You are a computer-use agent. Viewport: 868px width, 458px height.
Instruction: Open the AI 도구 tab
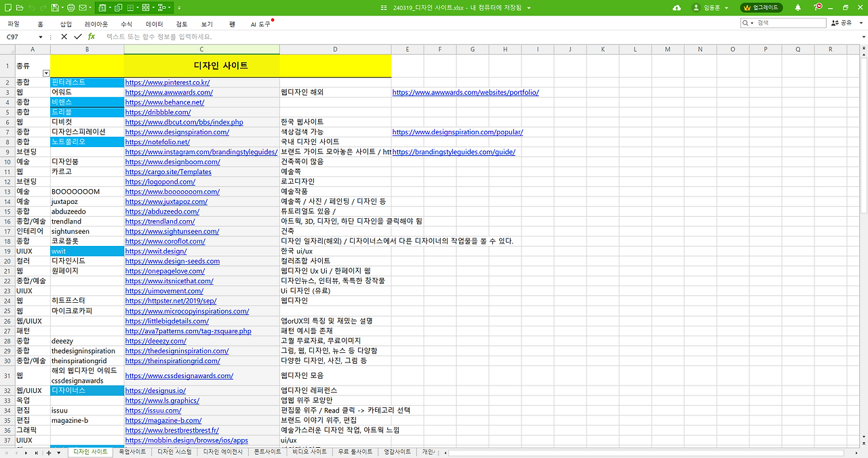click(260, 23)
